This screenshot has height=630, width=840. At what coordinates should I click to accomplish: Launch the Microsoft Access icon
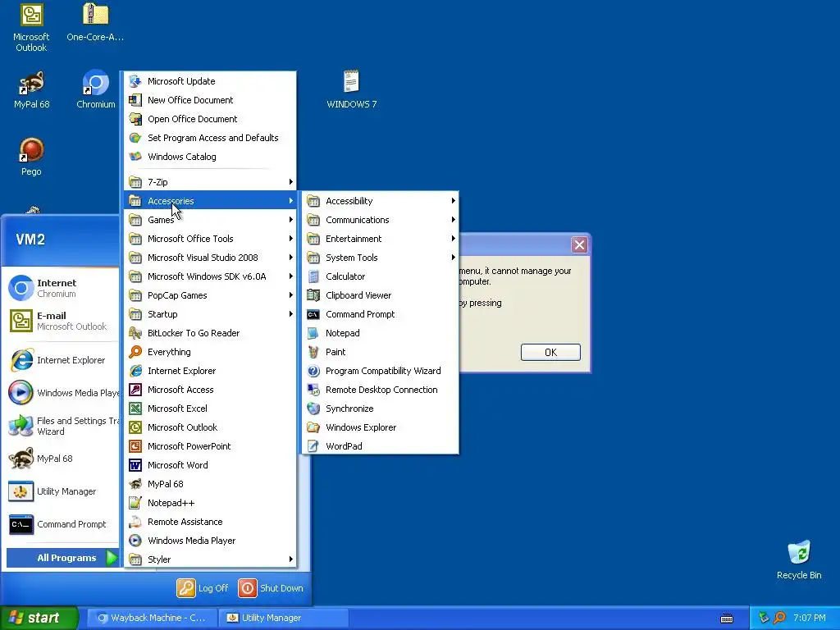tap(135, 390)
